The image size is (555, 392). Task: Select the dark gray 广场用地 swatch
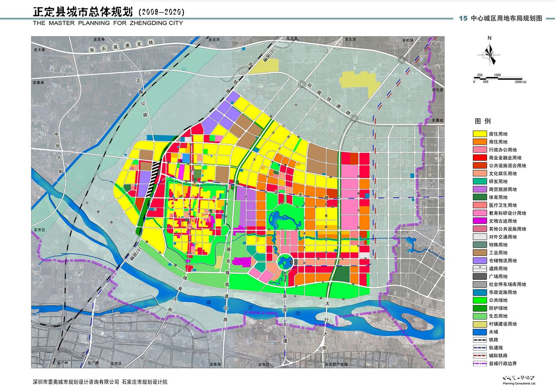point(479,277)
